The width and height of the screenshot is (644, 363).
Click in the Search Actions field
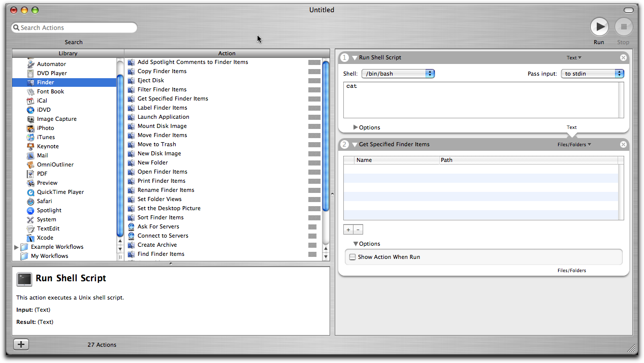coord(74,27)
